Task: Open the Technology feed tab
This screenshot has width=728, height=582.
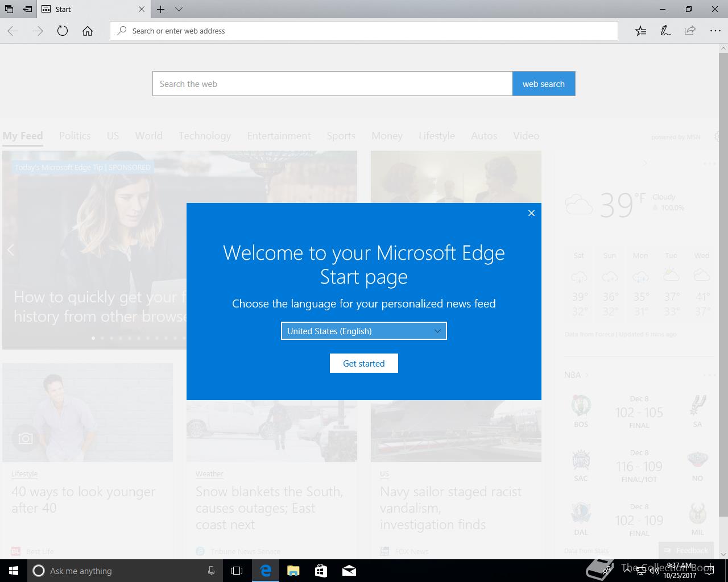Action: [x=205, y=136]
